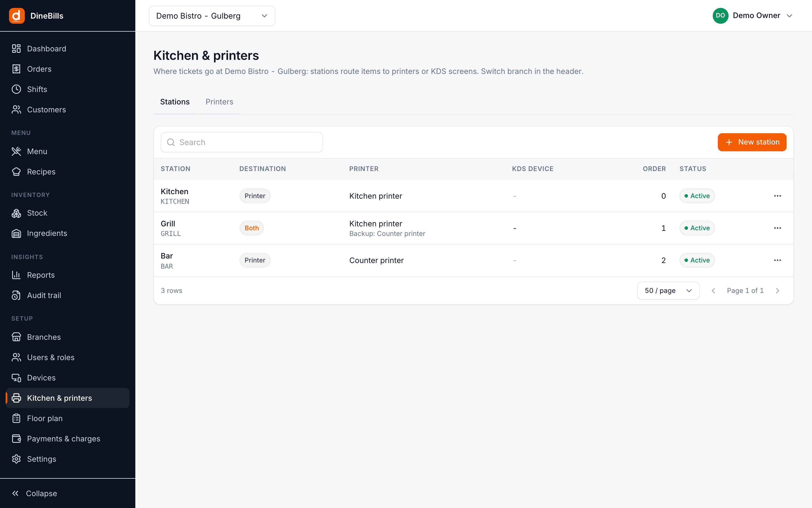
Task: Click the Active status of Bar
Action: click(x=697, y=260)
